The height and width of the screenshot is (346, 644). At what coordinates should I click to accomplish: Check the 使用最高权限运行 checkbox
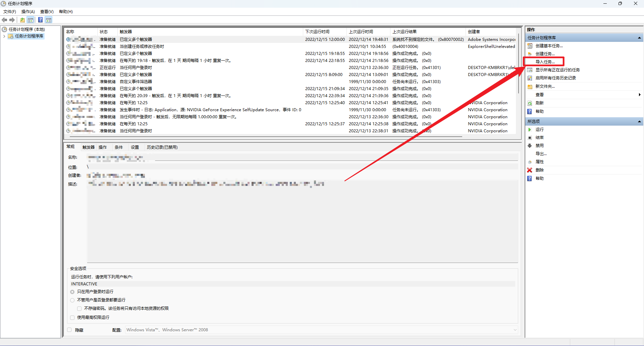[x=72, y=318]
